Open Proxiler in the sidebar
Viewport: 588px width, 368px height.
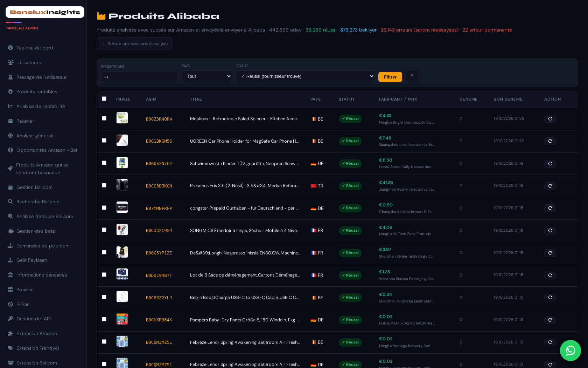(43, 289)
